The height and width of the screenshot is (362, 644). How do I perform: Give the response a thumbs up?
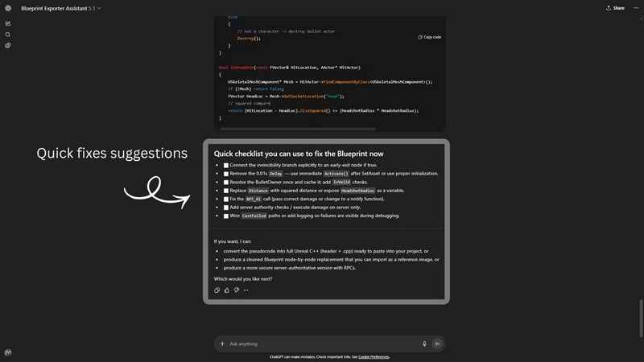click(x=226, y=290)
